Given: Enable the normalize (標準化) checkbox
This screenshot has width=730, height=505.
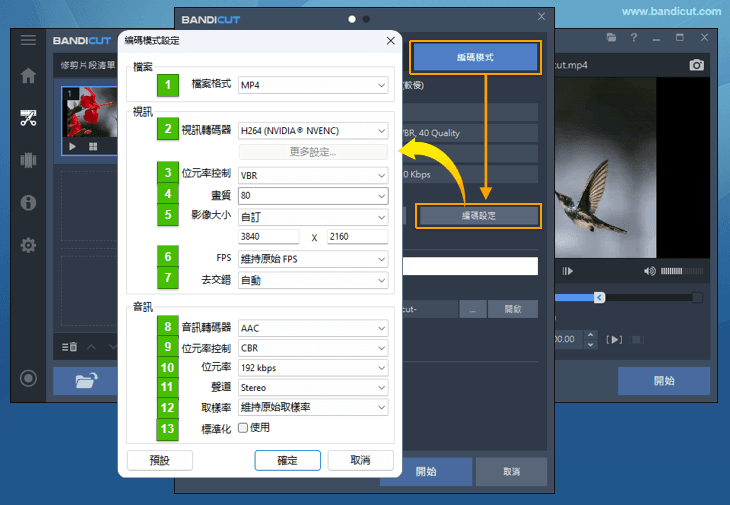Looking at the screenshot, I should tap(243, 428).
